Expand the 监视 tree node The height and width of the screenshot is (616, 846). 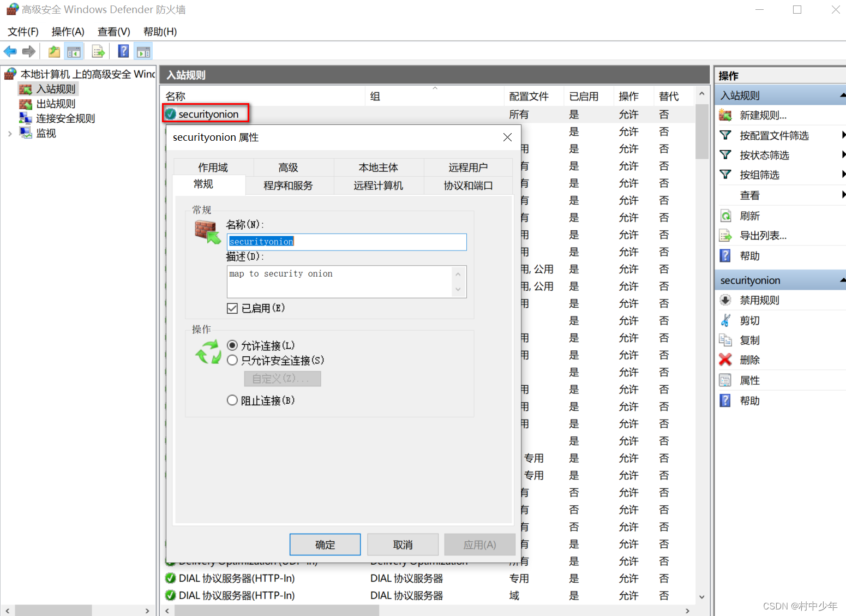click(x=10, y=133)
